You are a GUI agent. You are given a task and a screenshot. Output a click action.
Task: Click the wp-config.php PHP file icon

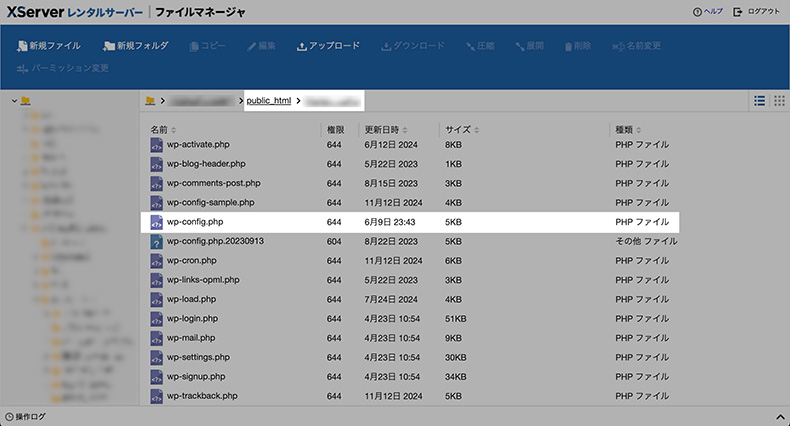coord(157,222)
